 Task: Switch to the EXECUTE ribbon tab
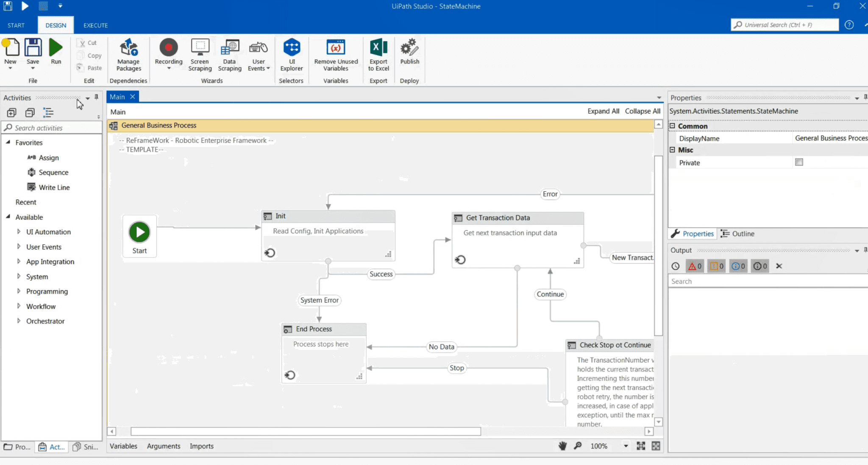point(95,25)
